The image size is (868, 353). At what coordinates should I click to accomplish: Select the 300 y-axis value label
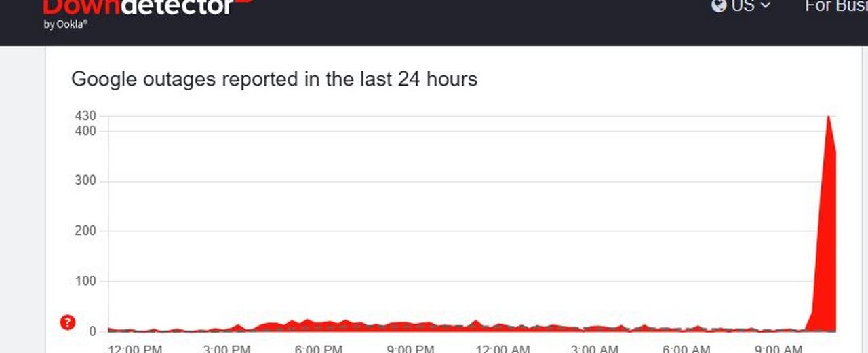coord(85,181)
